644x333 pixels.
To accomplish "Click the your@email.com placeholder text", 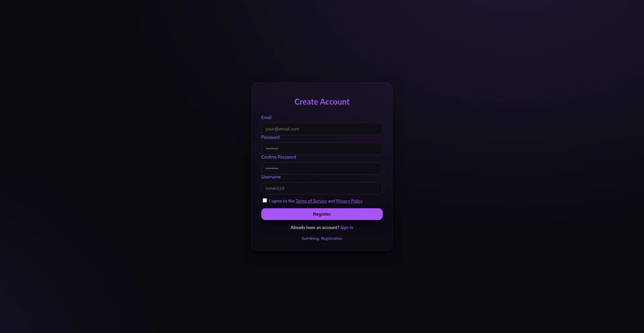I will (x=282, y=129).
